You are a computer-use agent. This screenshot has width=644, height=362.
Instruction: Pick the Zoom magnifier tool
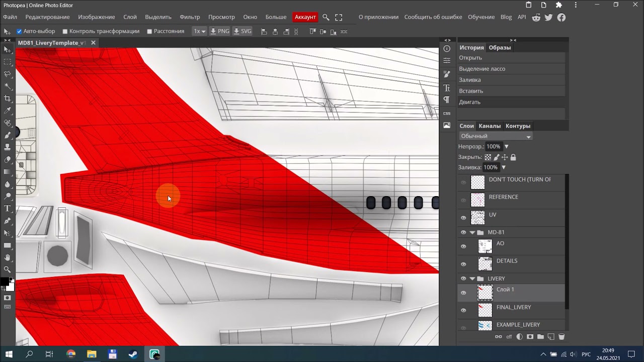(x=8, y=269)
